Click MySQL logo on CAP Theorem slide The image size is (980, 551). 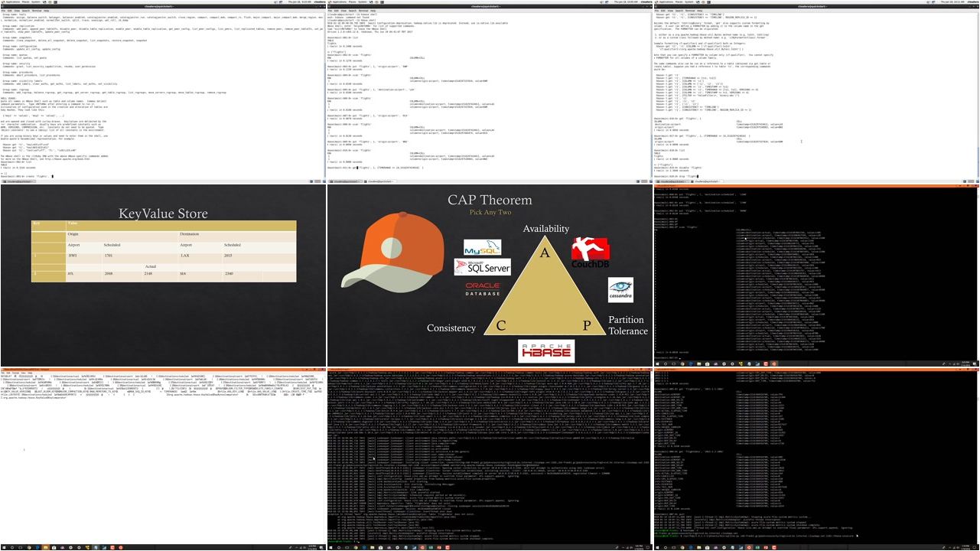coord(482,248)
